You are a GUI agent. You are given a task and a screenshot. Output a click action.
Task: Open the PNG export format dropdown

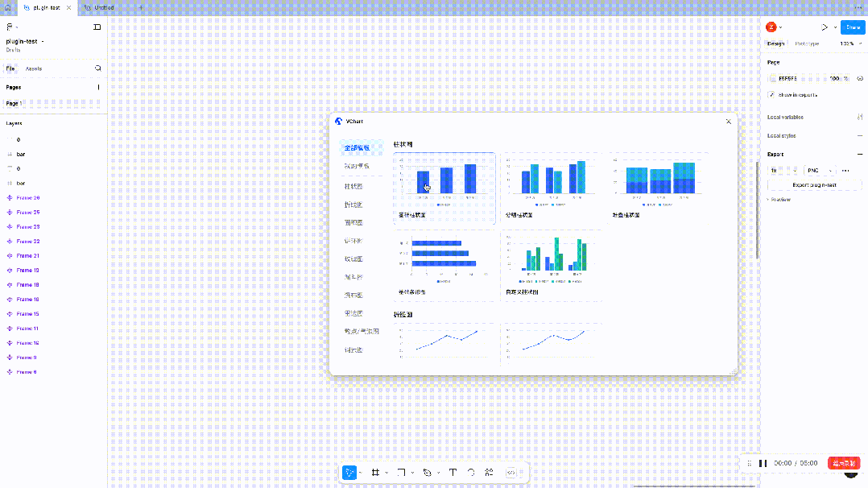point(820,170)
